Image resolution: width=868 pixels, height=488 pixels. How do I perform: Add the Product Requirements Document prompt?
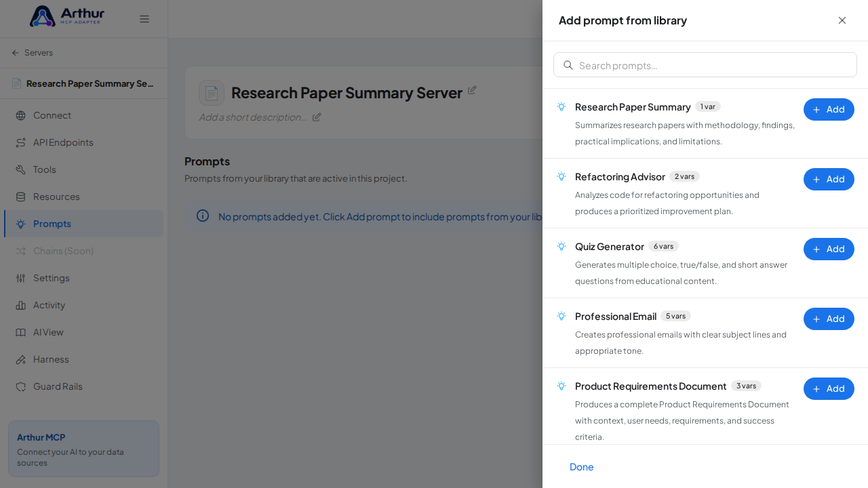pos(829,388)
